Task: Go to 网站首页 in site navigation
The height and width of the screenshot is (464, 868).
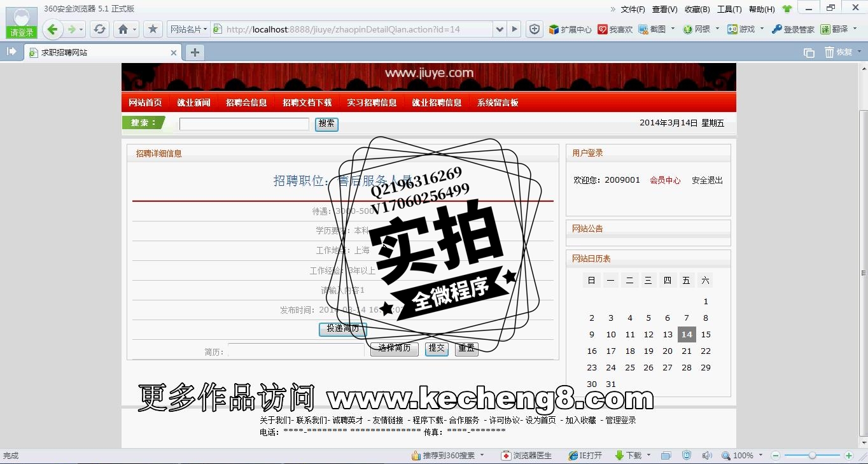Action: [x=145, y=102]
